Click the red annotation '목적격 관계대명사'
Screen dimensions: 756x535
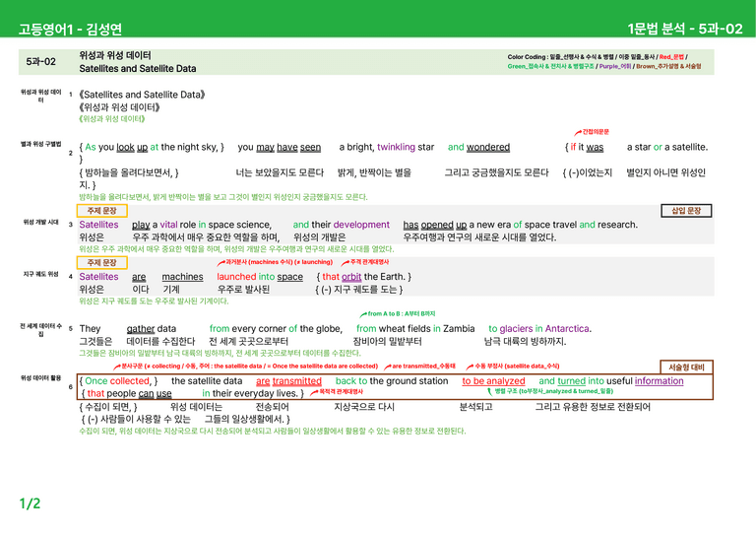[342, 392]
